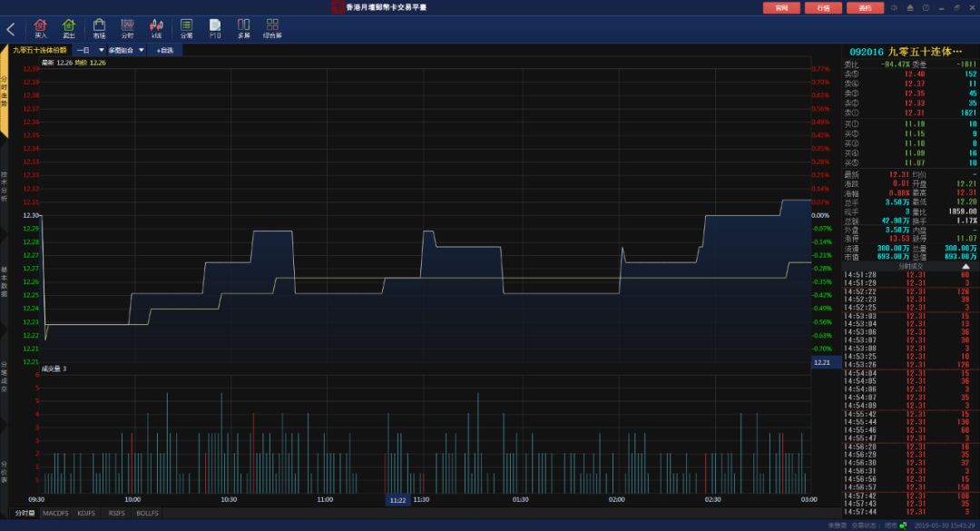Click the 0.00% label on right axis

[x=820, y=215]
